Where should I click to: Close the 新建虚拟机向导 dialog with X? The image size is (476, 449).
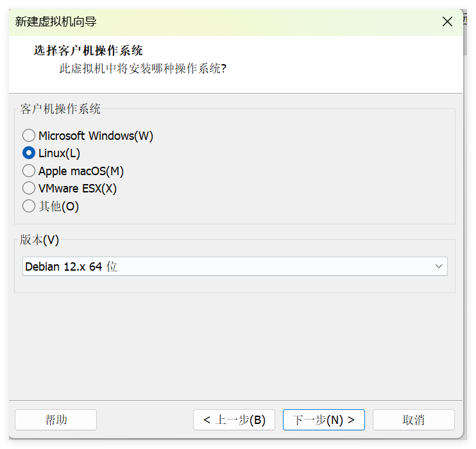click(x=448, y=22)
